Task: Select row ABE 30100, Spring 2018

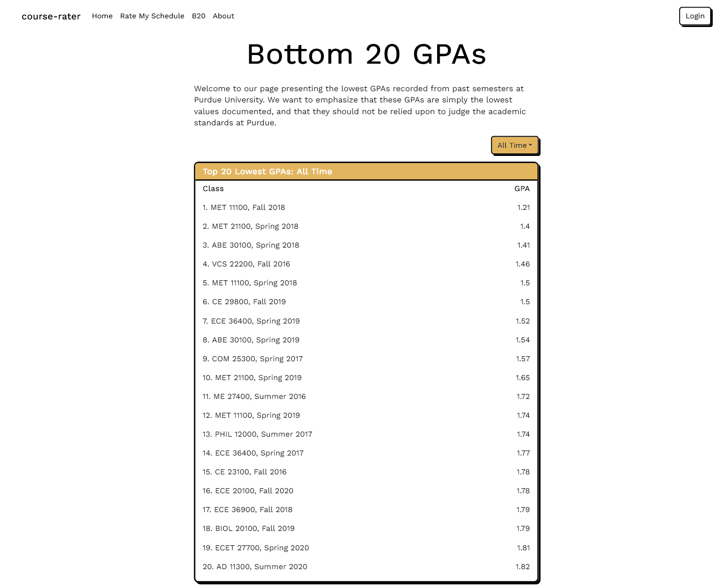Action: click(366, 245)
